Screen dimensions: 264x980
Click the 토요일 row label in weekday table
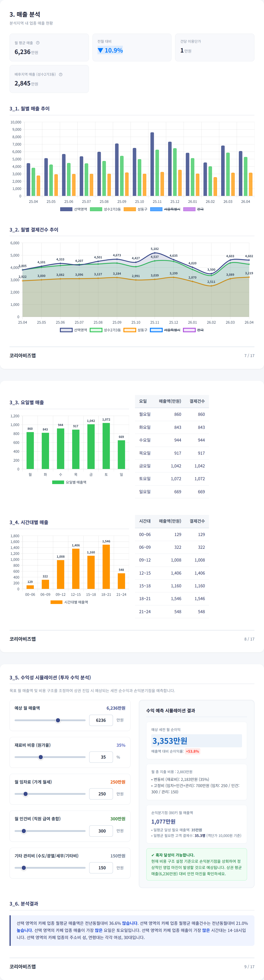click(x=145, y=479)
